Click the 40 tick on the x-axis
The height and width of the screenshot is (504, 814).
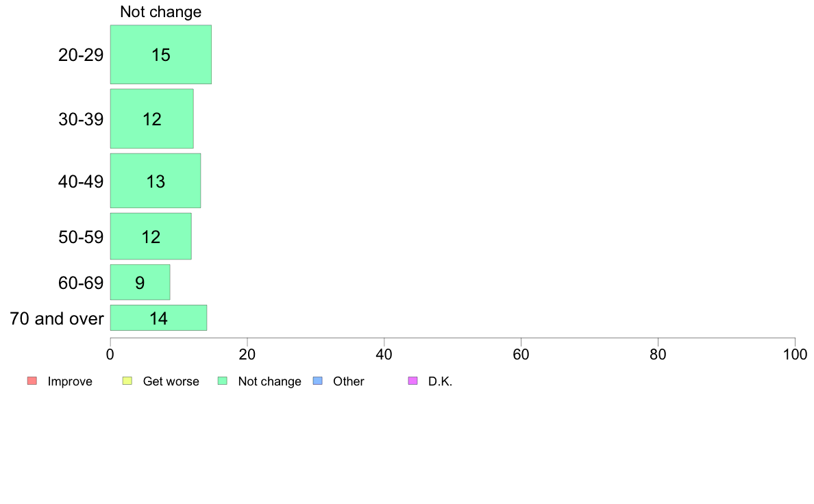point(384,355)
